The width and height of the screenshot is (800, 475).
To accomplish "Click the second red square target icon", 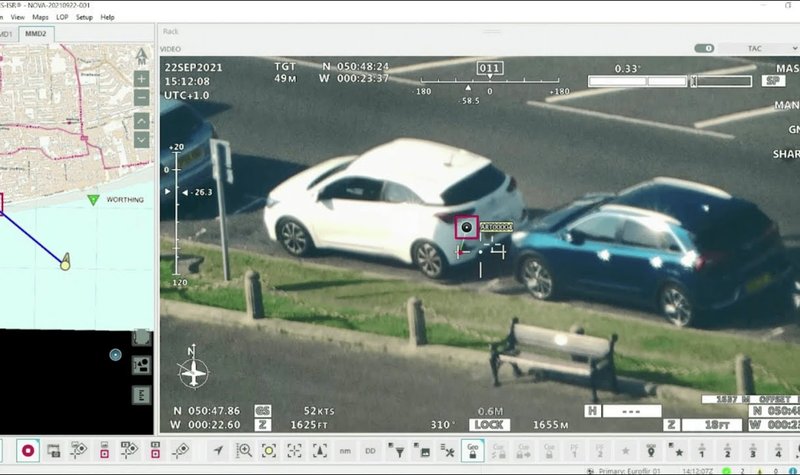I will (x=155, y=450).
